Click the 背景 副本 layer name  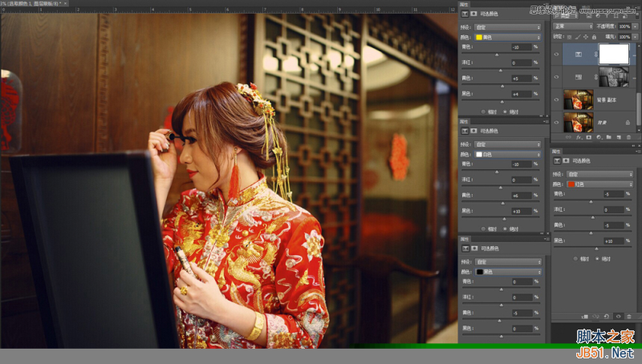[607, 99]
